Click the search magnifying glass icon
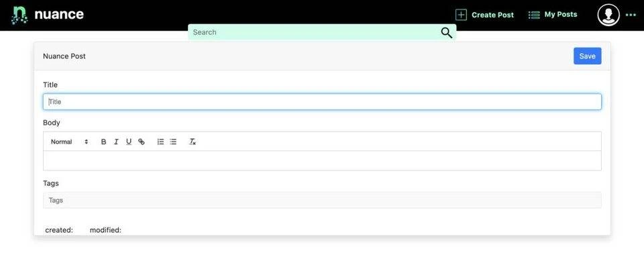 click(x=447, y=33)
